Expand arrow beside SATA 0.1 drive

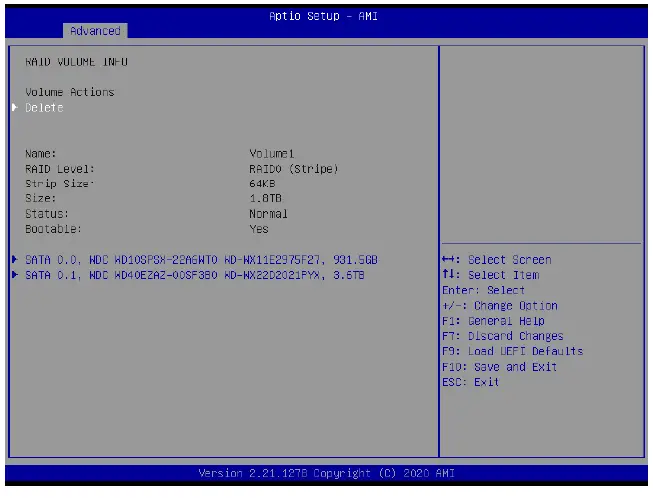(15, 275)
